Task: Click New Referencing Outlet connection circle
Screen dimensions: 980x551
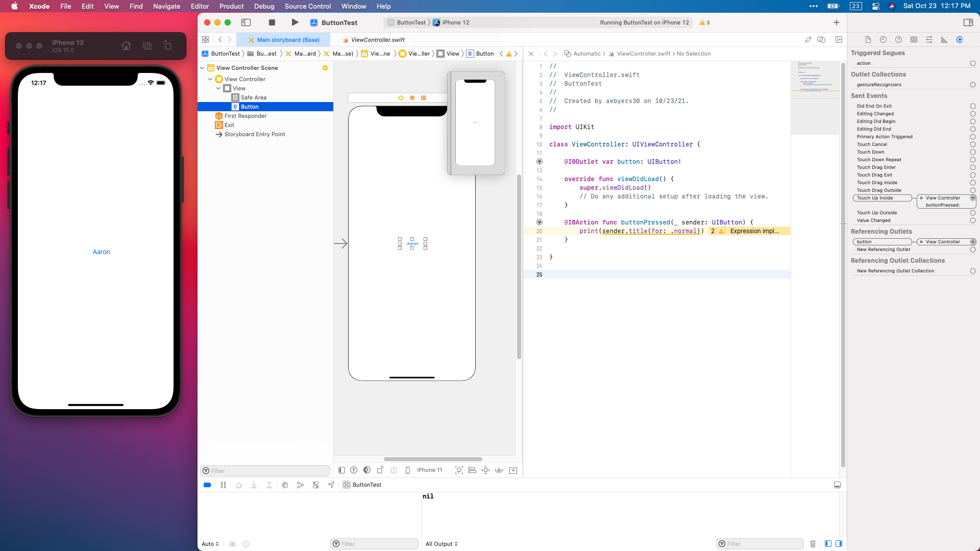Action: pos(973,249)
